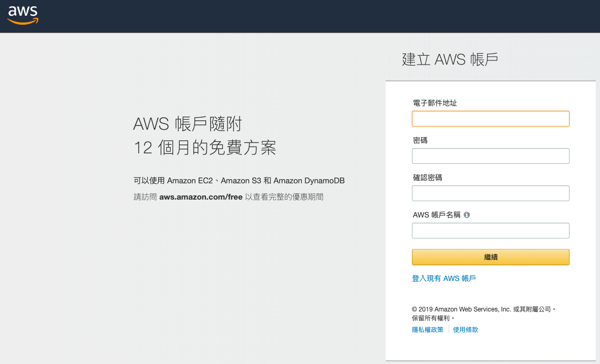Click the Amazon EC2、Amazon S3 description line
Viewport: 600px width, 364px height.
coord(239,181)
